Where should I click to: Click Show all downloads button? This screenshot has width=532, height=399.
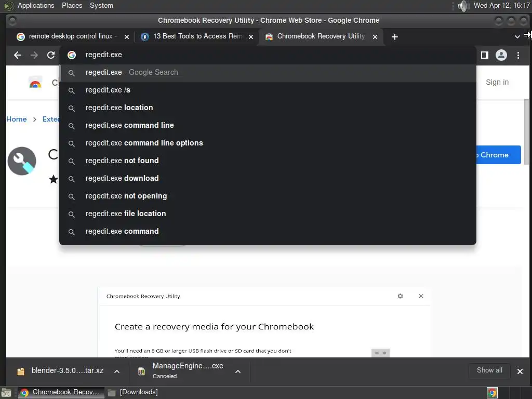(x=489, y=370)
